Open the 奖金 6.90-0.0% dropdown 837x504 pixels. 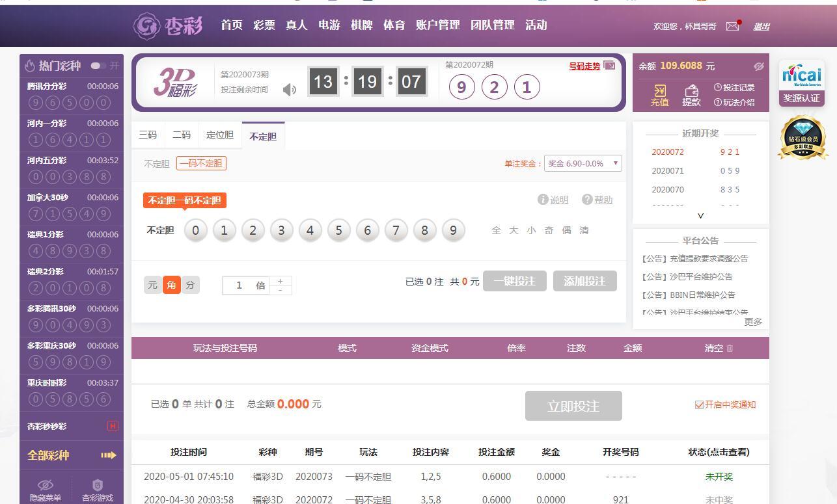click(583, 163)
